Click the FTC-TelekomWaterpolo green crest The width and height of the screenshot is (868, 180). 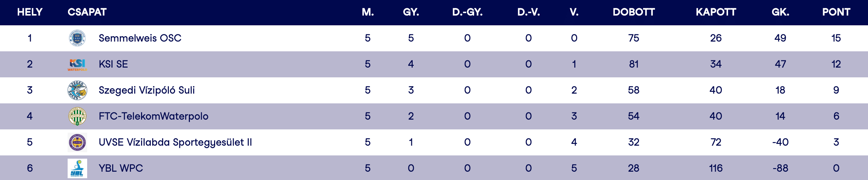(x=77, y=116)
